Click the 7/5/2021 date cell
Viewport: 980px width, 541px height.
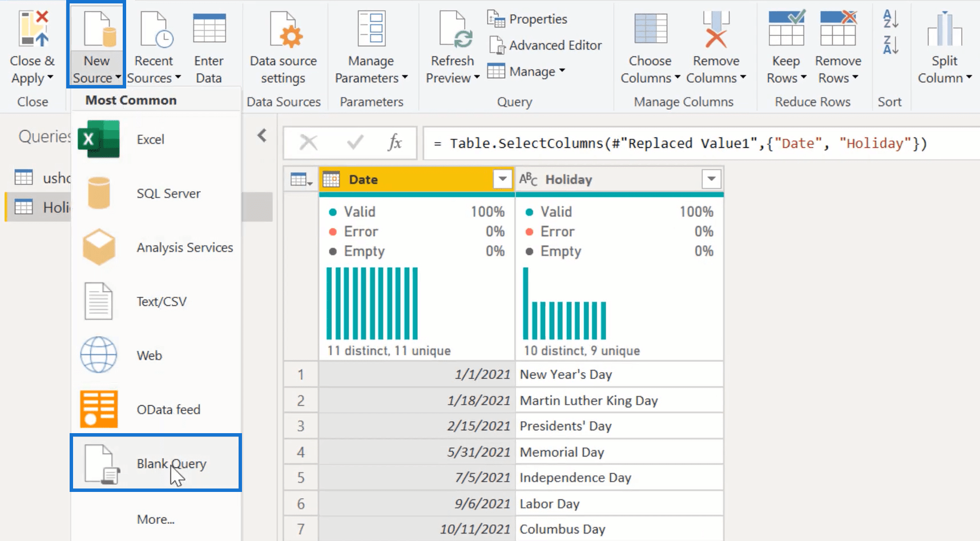417,478
